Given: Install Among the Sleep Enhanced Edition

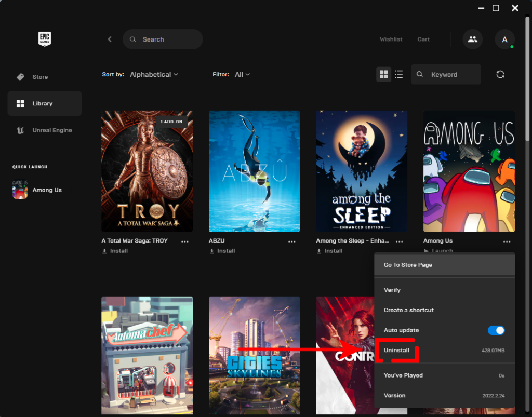Looking at the screenshot, I should click(x=329, y=251).
